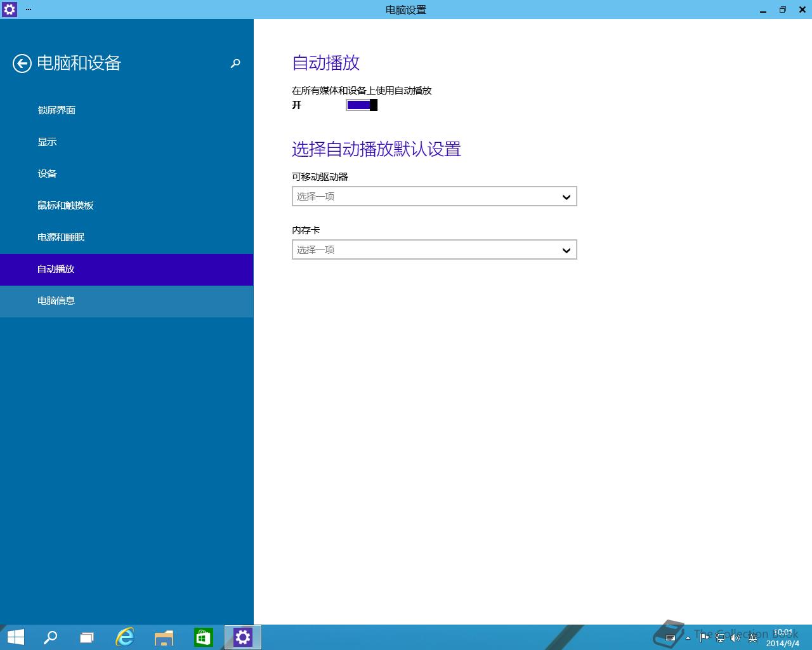812x650 pixels.
Task: Launch Internet Explorer from taskbar
Action: coord(125,637)
